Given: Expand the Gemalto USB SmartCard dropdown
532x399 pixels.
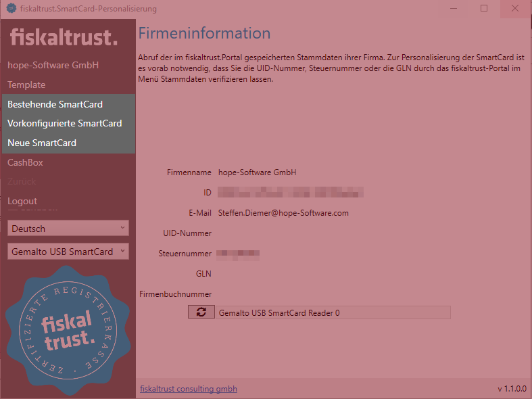Looking at the screenshot, I should 68,252.
